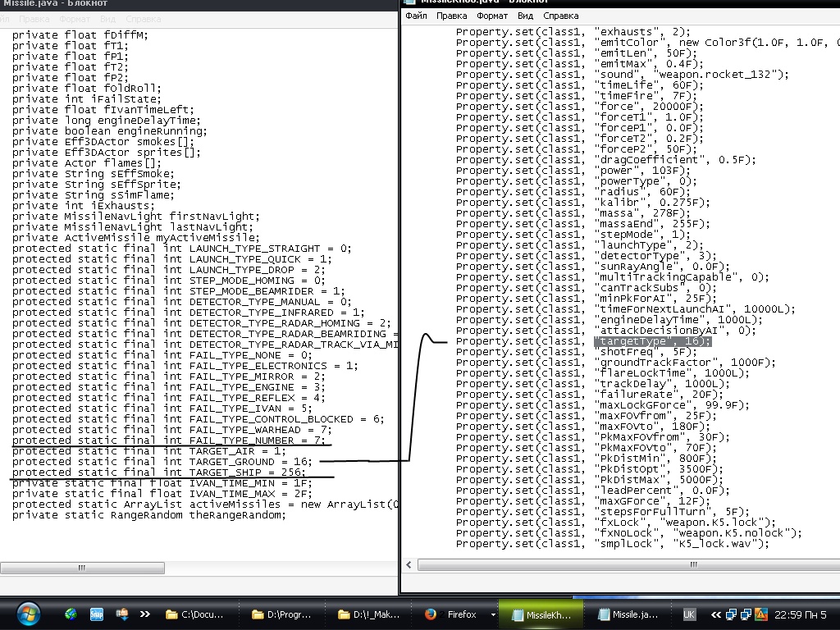Click the FAIL_TYPE_WARHEAD = 7 line
The width and height of the screenshot is (840, 630).
(x=172, y=430)
